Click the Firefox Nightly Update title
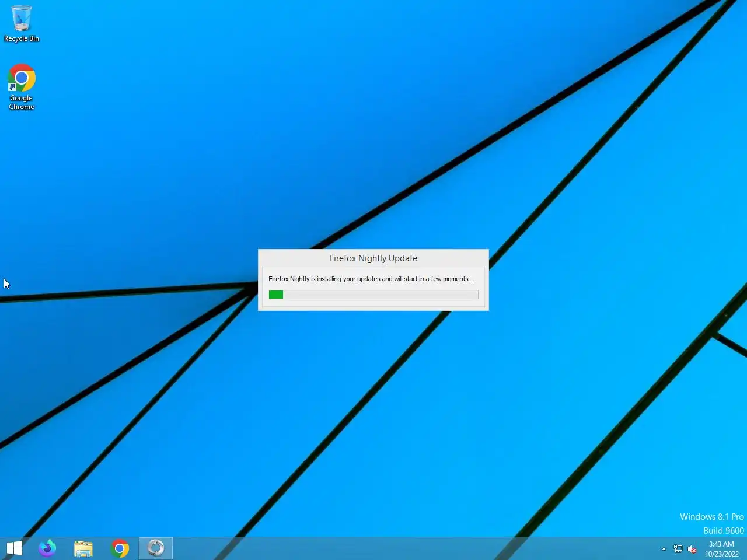The image size is (747, 560). tap(373, 258)
